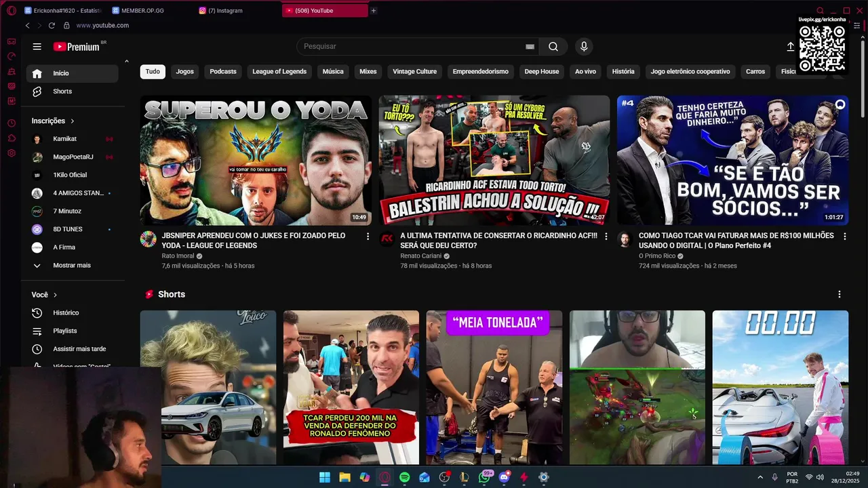The width and height of the screenshot is (868, 488).
Task: Select League of Legends filter chip
Action: pyautogui.click(x=279, y=72)
